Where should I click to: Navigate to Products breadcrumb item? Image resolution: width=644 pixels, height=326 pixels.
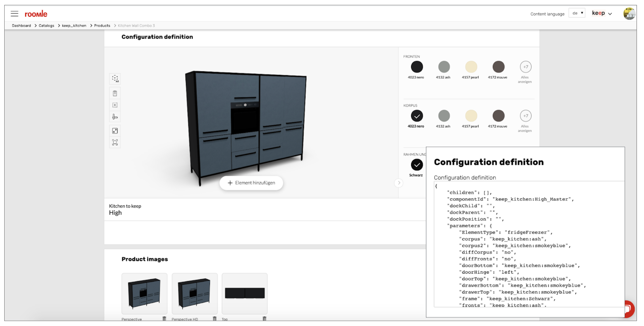click(x=102, y=26)
